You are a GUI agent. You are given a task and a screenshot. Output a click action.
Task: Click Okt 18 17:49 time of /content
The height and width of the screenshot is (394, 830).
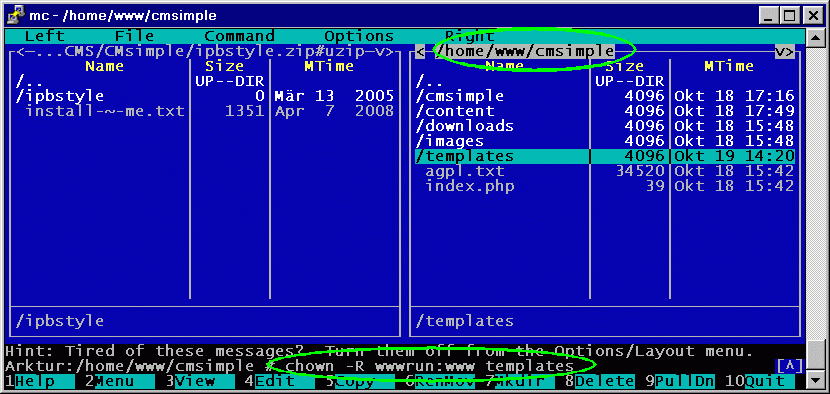(734, 111)
